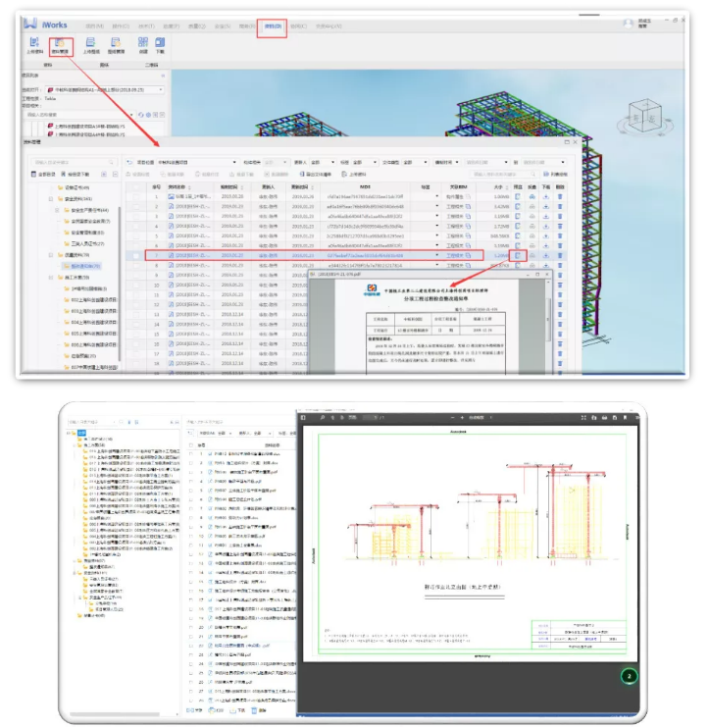Screen dimensions: 709x728
Task: Tick row 5 checkbox in lower file list
Action: (190, 491)
